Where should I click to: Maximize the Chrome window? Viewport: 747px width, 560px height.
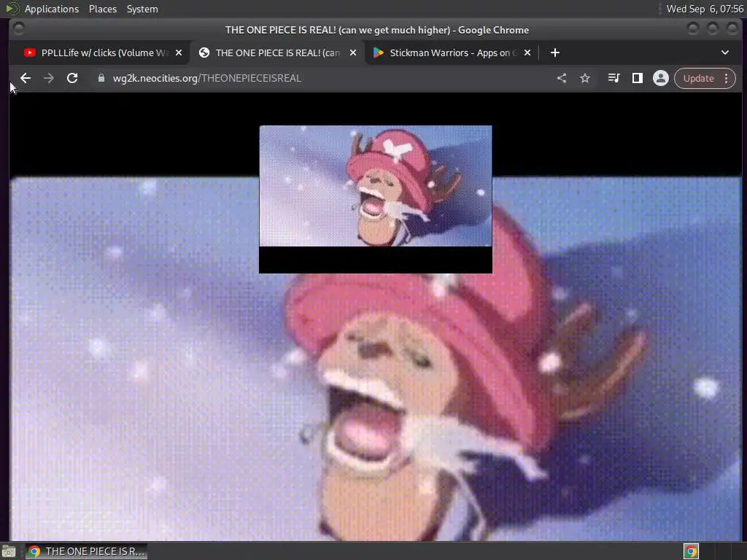[x=713, y=29]
